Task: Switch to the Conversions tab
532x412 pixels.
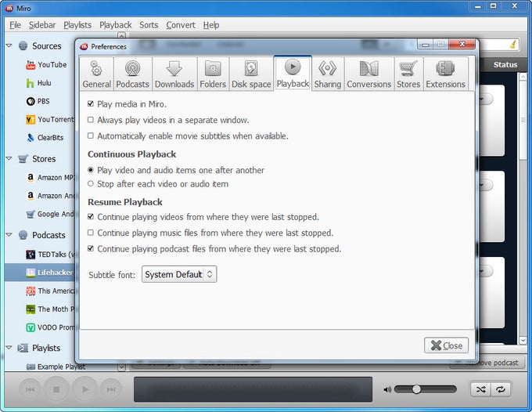Action: coord(368,74)
